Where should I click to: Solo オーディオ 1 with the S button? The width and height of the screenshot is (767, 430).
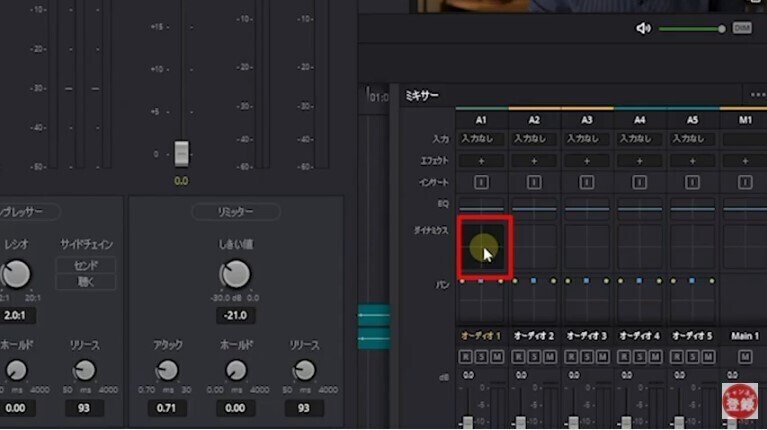(x=481, y=357)
